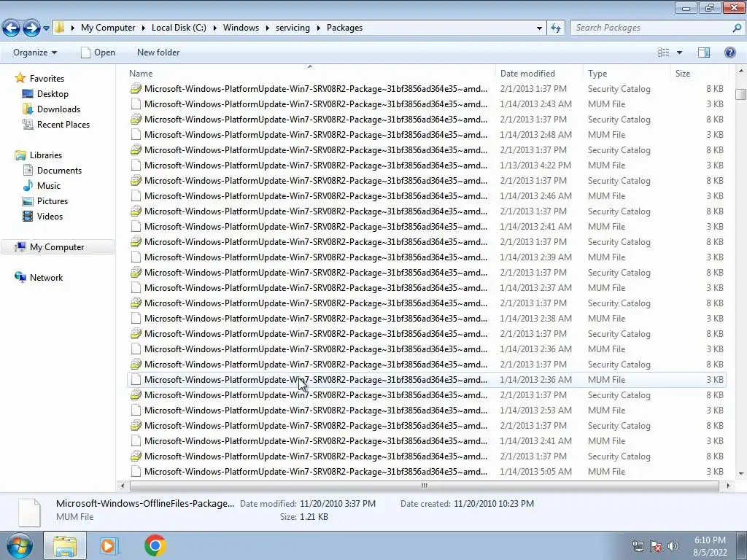Open the recent pages dropdown arrow
This screenshot has width=747, height=560.
click(x=46, y=28)
